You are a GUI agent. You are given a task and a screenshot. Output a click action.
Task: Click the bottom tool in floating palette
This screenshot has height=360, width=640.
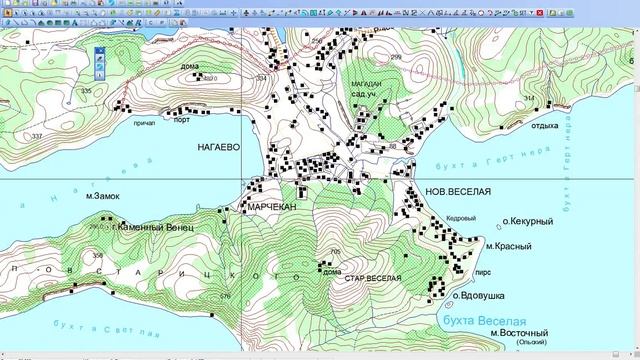[x=100, y=75]
